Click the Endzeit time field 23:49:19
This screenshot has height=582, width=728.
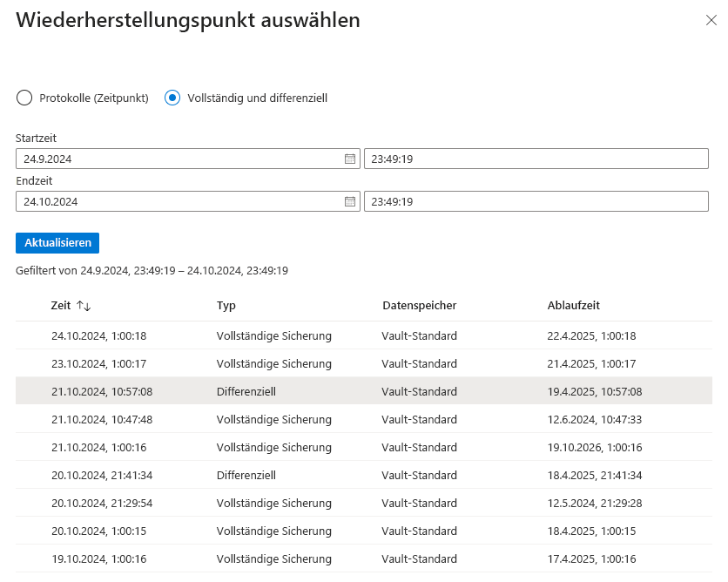pos(536,201)
